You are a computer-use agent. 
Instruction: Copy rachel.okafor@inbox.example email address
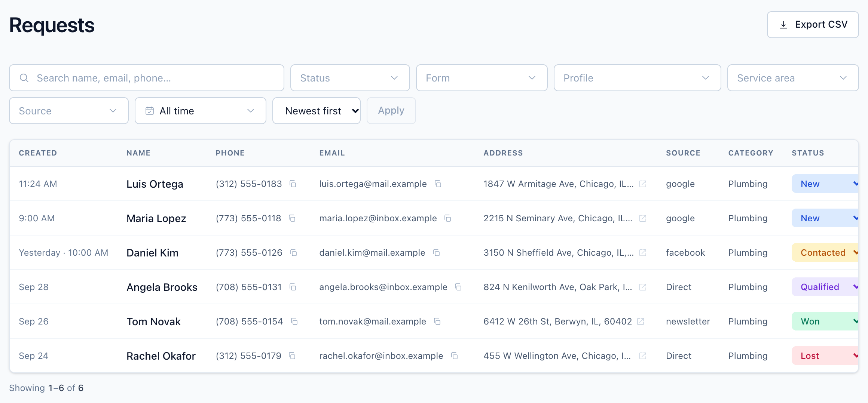(455, 356)
